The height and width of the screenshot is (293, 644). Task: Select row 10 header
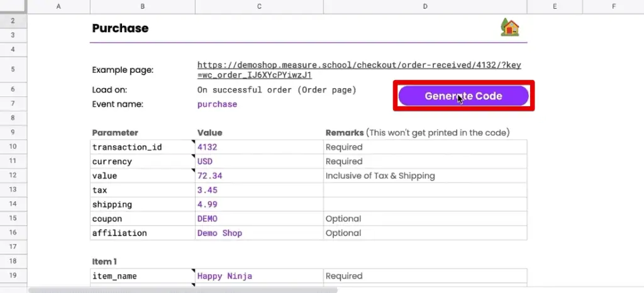13,146
